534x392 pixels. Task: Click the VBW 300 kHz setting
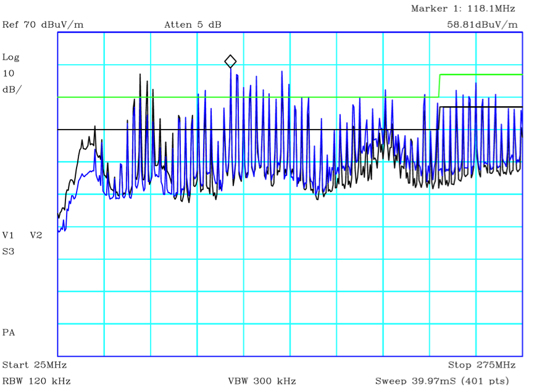pyautogui.click(x=262, y=380)
